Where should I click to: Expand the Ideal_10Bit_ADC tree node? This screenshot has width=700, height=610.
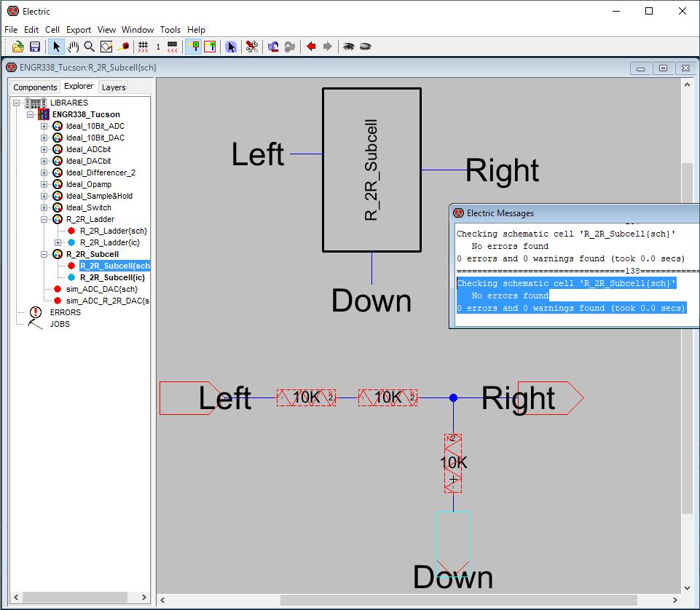44,126
